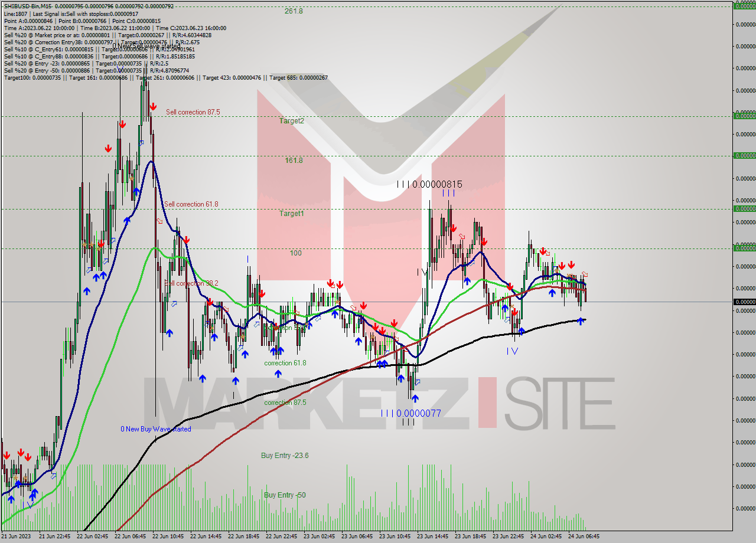The image size is (756, 543).
Task: Click the '22 Jun 06:45' time label
Action: [x=130, y=537]
